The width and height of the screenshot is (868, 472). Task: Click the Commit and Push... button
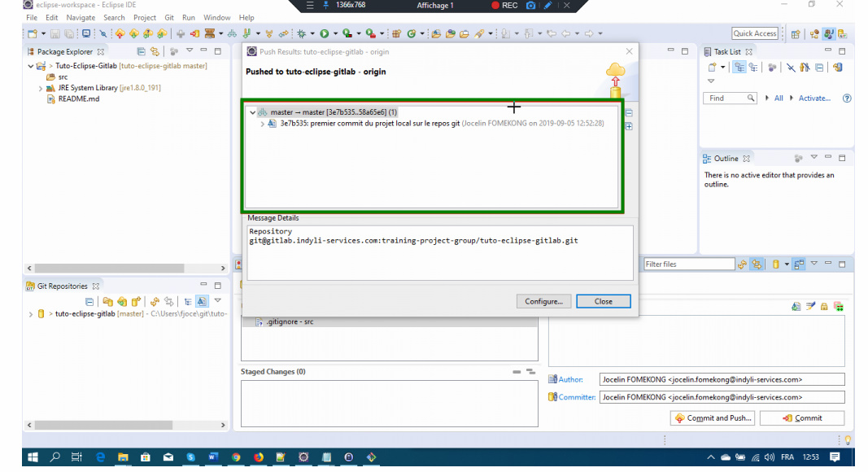click(x=713, y=418)
